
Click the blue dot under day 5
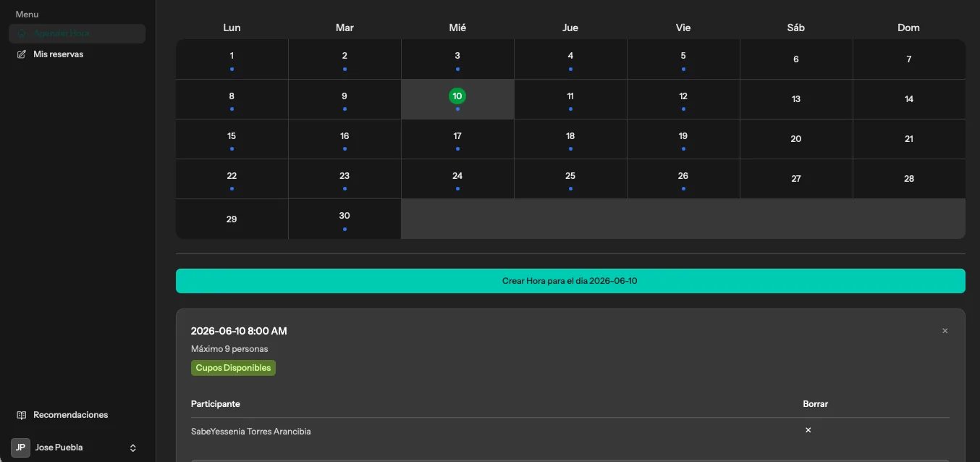pos(683,69)
